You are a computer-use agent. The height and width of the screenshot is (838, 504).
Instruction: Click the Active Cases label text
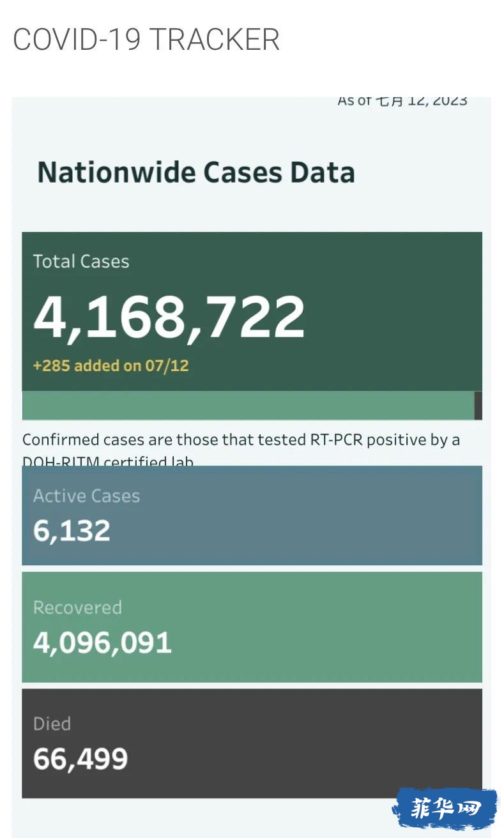pos(86,496)
